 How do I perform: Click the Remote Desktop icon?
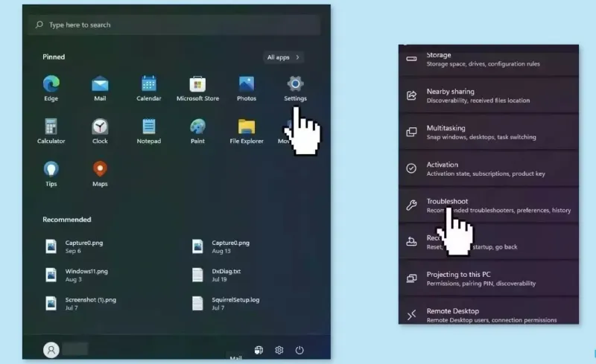[x=411, y=315]
